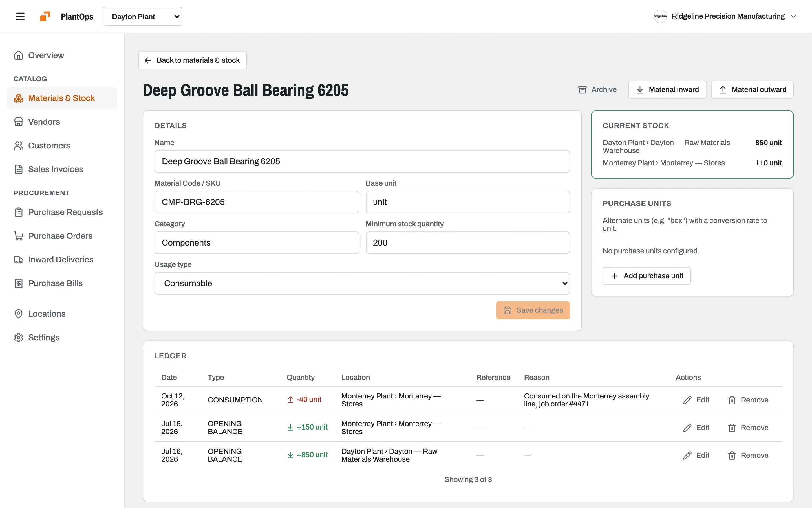Click the Save changes button
This screenshot has width=812, height=508.
pyautogui.click(x=533, y=310)
